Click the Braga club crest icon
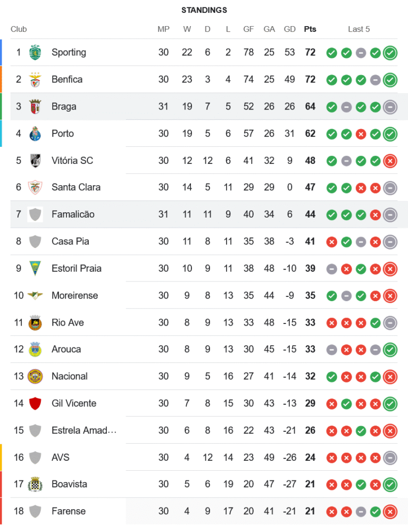 tap(35, 106)
